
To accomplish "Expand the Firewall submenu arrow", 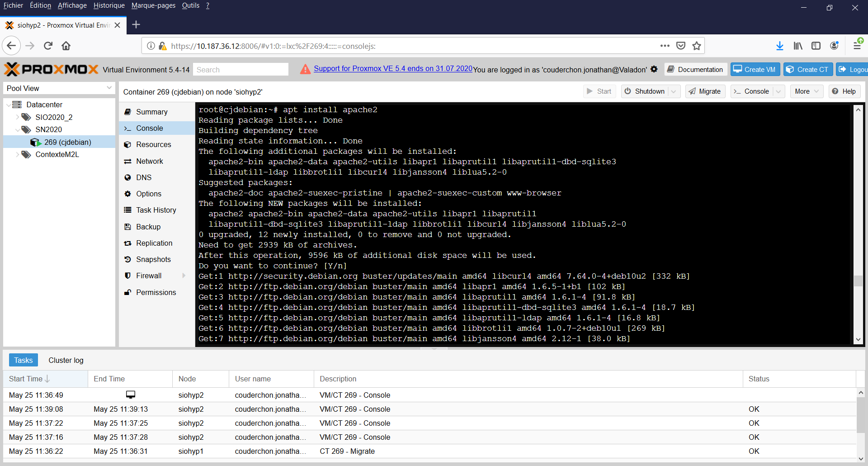I will coord(184,276).
